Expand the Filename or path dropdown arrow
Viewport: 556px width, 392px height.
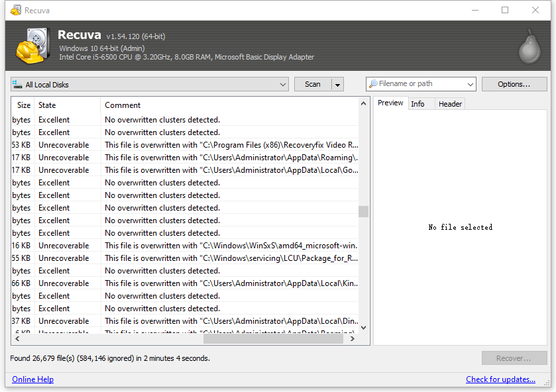pyautogui.click(x=471, y=85)
